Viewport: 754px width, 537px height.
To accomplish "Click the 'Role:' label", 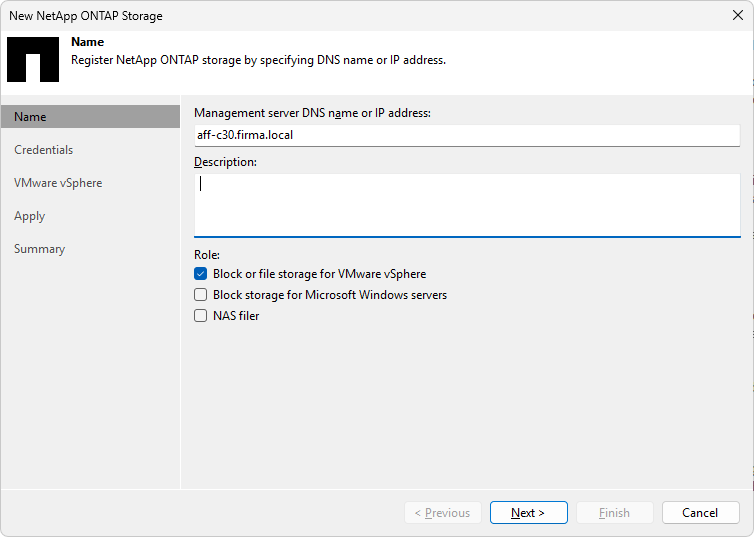I will click(x=207, y=255).
